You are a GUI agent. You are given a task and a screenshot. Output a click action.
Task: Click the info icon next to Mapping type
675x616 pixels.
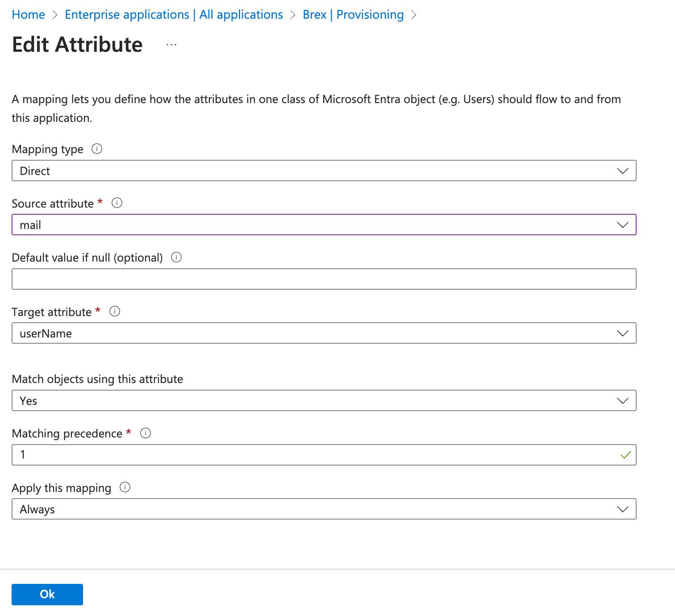pyautogui.click(x=97, y=149)
